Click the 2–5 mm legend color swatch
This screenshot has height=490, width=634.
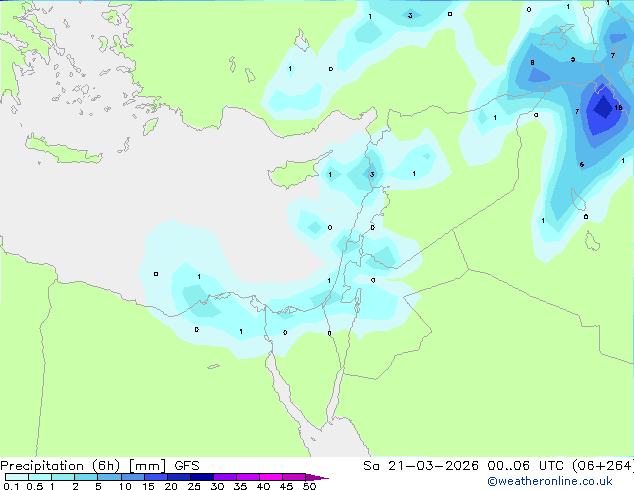(86, 477)
